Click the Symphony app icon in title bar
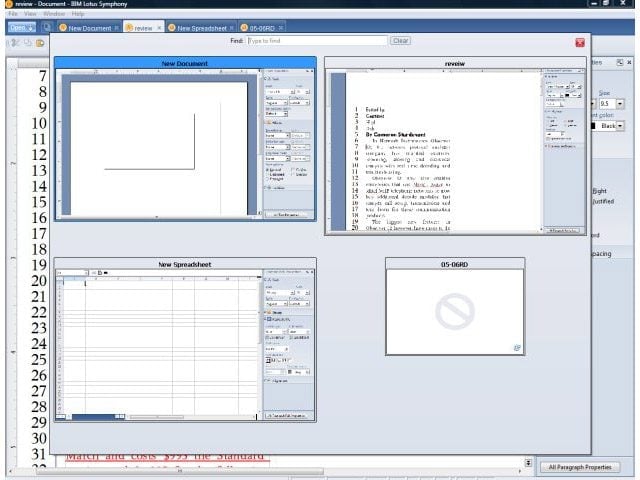Viewport: 640px width, 480px height. pos(9,4)
